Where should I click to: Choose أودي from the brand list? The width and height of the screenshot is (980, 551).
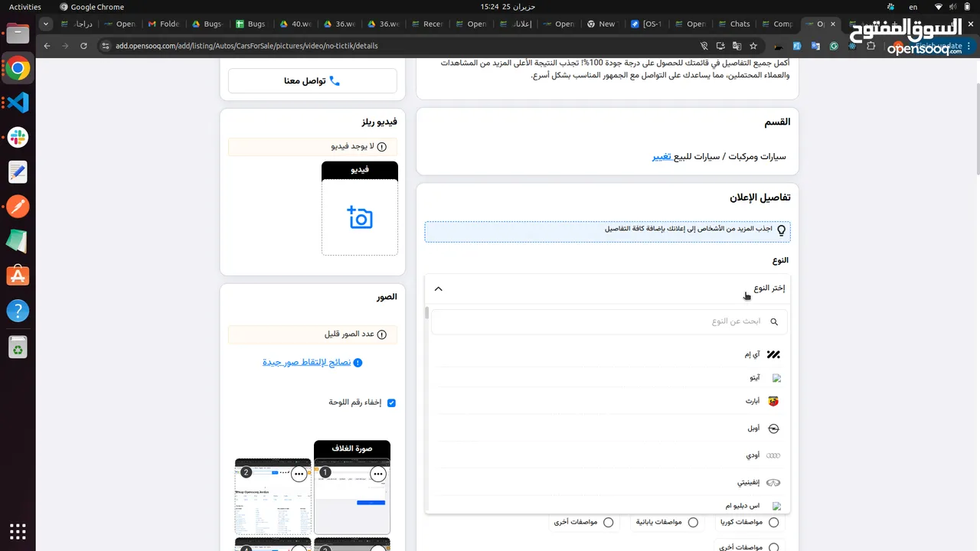click(x=609, y=455)
